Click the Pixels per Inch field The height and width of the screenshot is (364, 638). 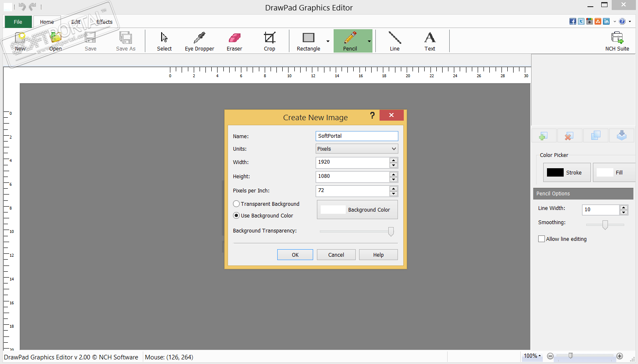point(353,191)
